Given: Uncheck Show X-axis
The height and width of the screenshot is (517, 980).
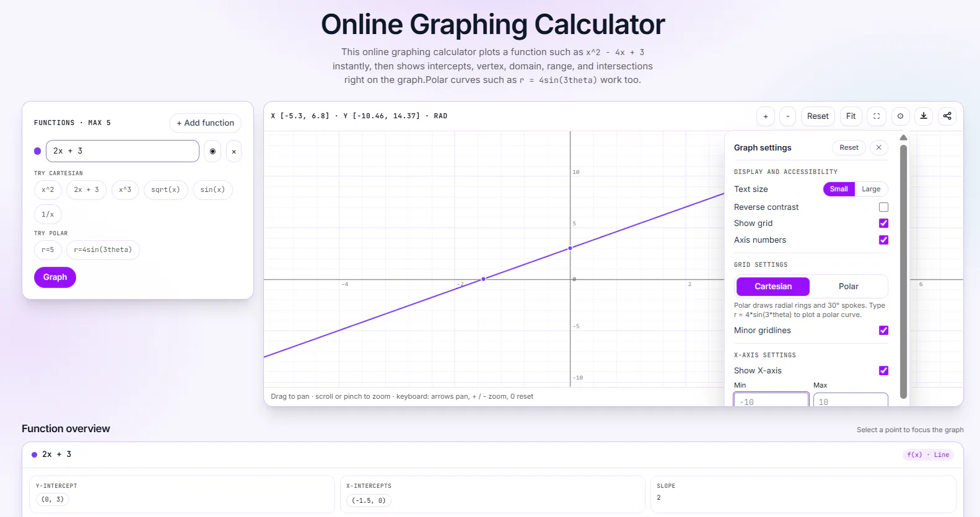Looking at the screenshot, I should 883,371.
